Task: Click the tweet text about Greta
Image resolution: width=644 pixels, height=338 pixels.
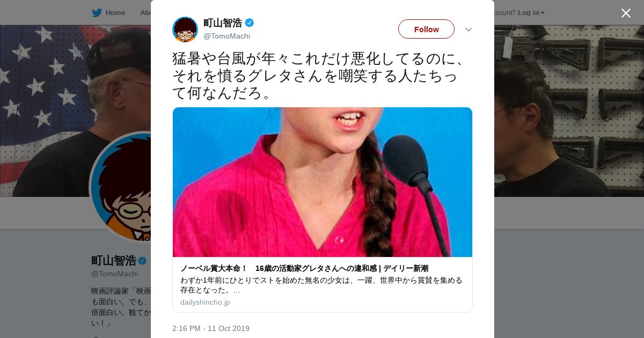Action: click(x=319, y=75)
